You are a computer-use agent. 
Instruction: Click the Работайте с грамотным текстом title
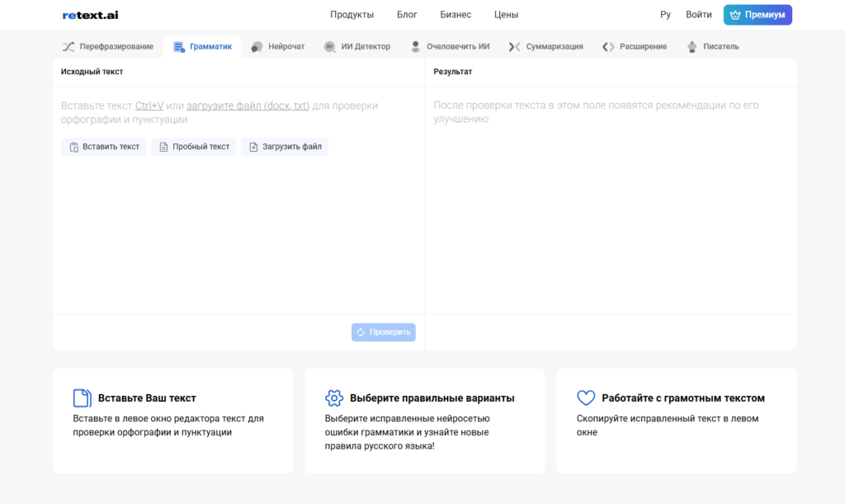tap(683, 398)
